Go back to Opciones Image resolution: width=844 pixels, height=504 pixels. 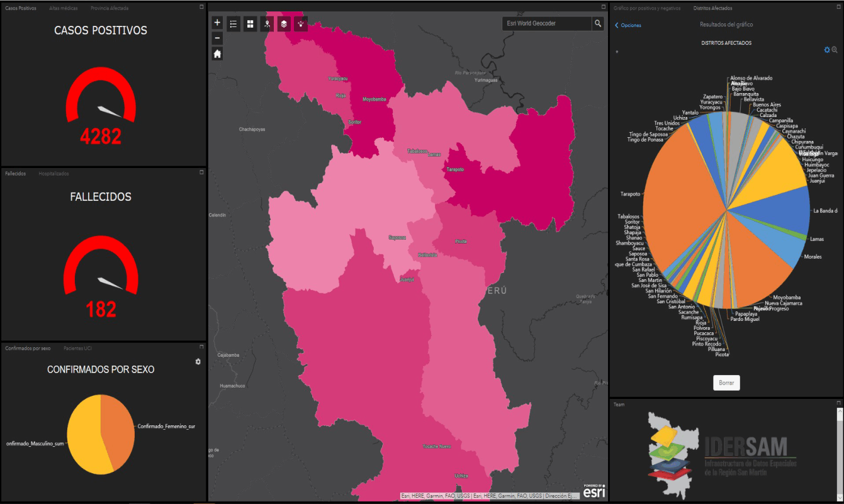coord(628,25)
